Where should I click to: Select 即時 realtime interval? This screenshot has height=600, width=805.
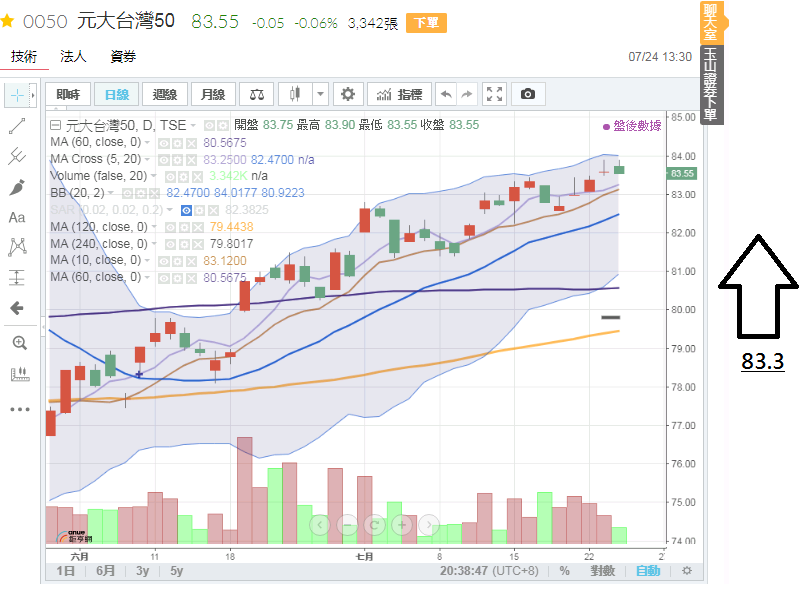pos(68,94)
